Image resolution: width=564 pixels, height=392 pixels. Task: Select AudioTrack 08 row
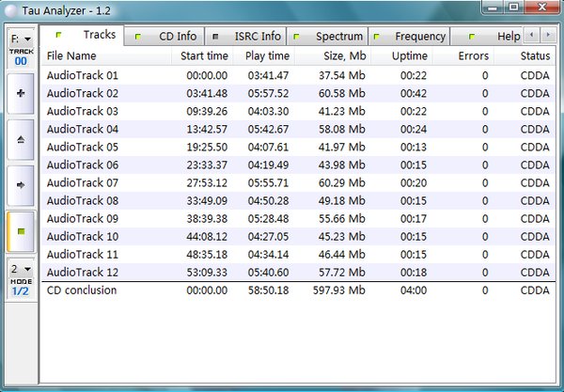point(298,200)
